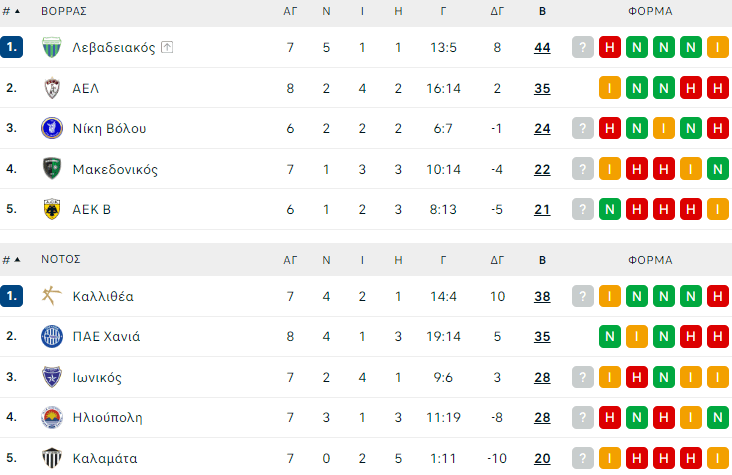Click Λεβαδειακός upcoming match question-mark badge

coord(583,48)
